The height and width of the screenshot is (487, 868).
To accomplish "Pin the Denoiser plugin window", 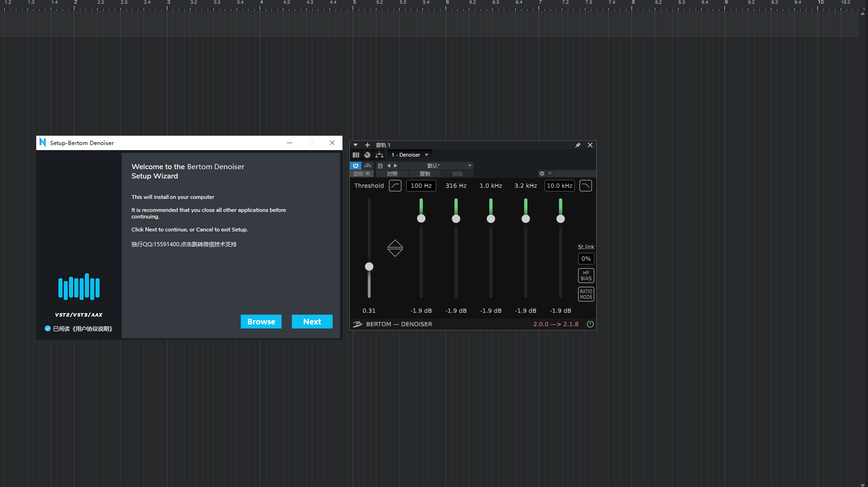I will point(578,145).
